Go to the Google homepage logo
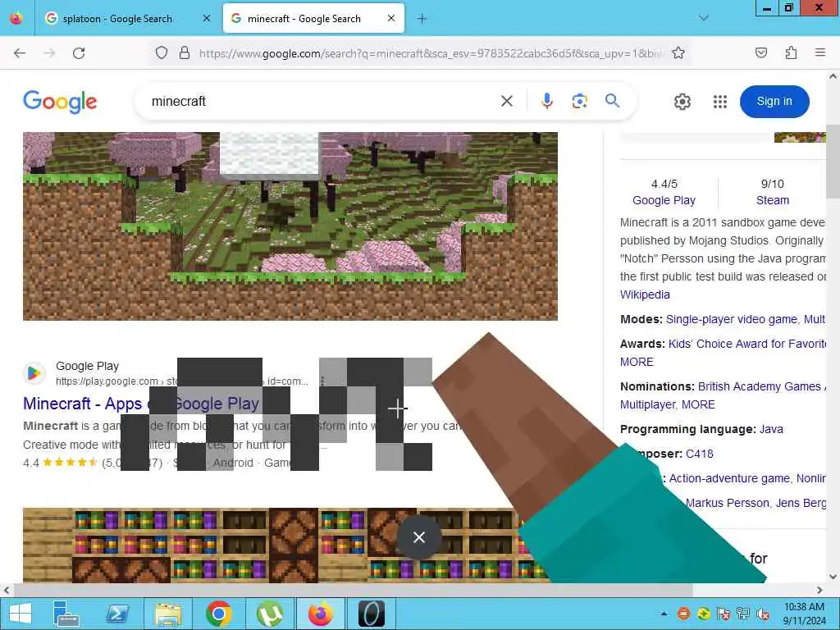The image size is (840, 630). click(60, 101)
